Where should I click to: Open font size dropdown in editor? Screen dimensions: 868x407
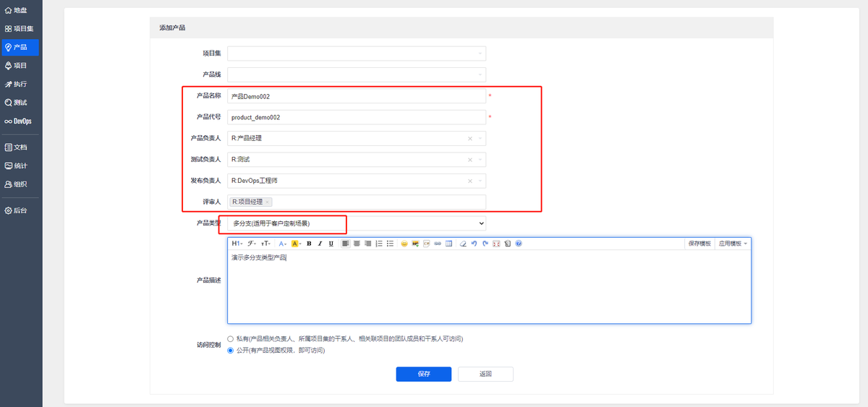[x=265, y=244]
